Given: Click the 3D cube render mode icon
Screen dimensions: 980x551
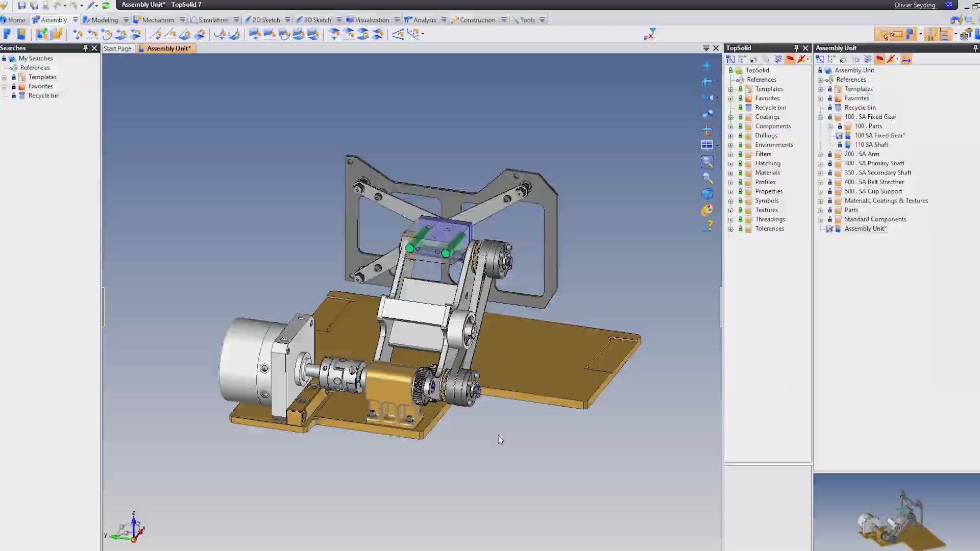Looking at the screenshot, I should pos(707,194).
